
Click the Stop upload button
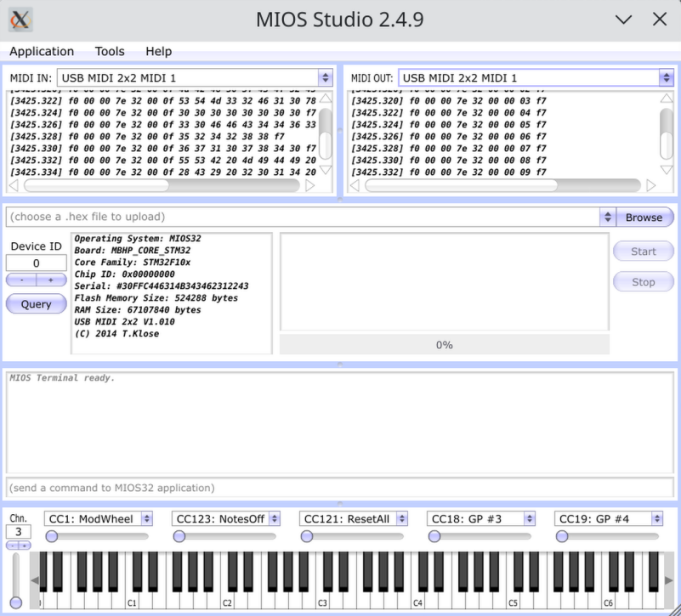click(x=643, y=281)
